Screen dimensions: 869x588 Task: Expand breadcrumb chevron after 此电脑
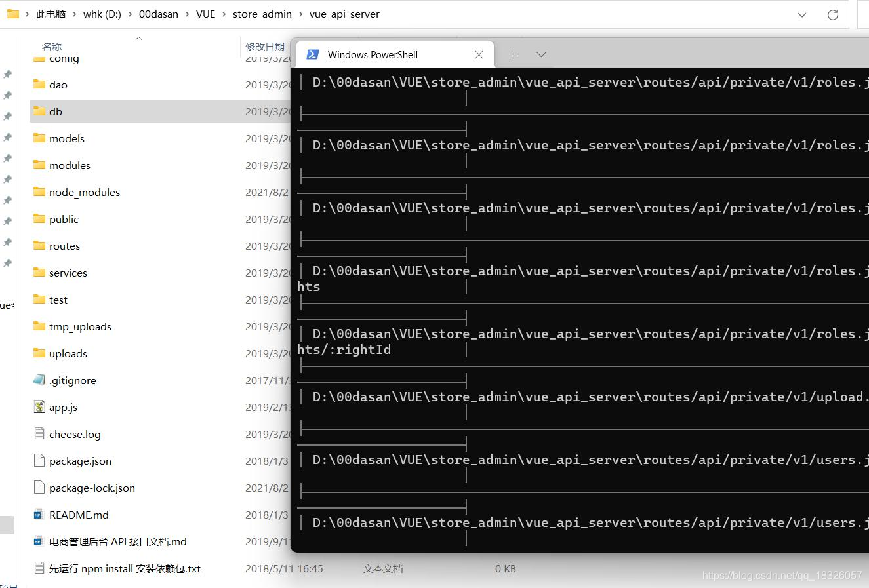[x=75, y=14]
